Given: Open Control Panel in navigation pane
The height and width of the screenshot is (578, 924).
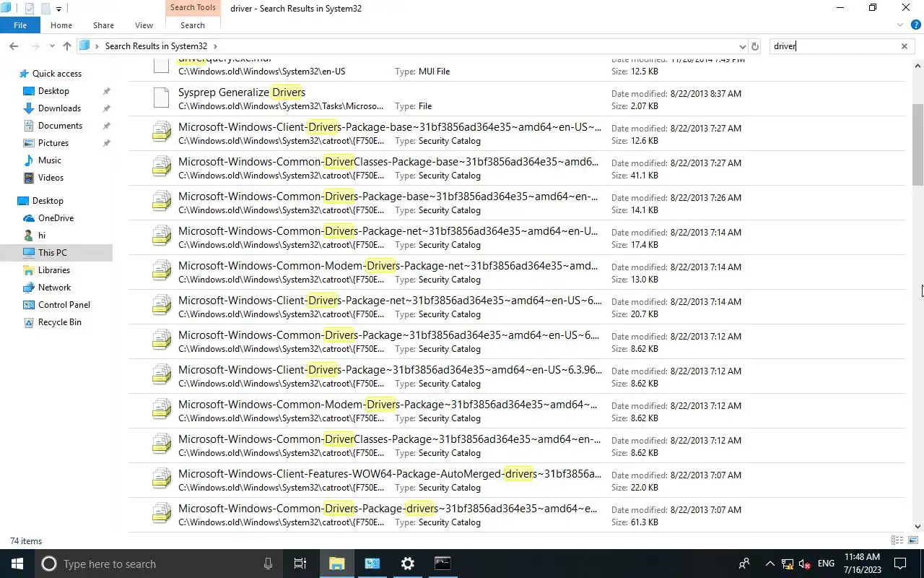Looking at the screenshot, I should point(64,305).
